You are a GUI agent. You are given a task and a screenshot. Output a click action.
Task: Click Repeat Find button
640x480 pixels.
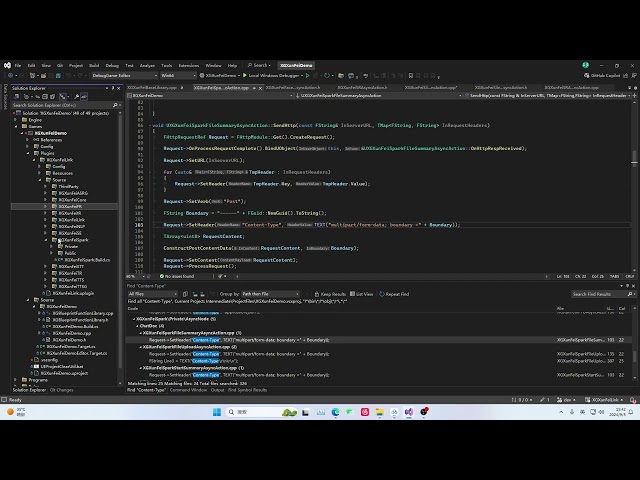click(394, 294)
